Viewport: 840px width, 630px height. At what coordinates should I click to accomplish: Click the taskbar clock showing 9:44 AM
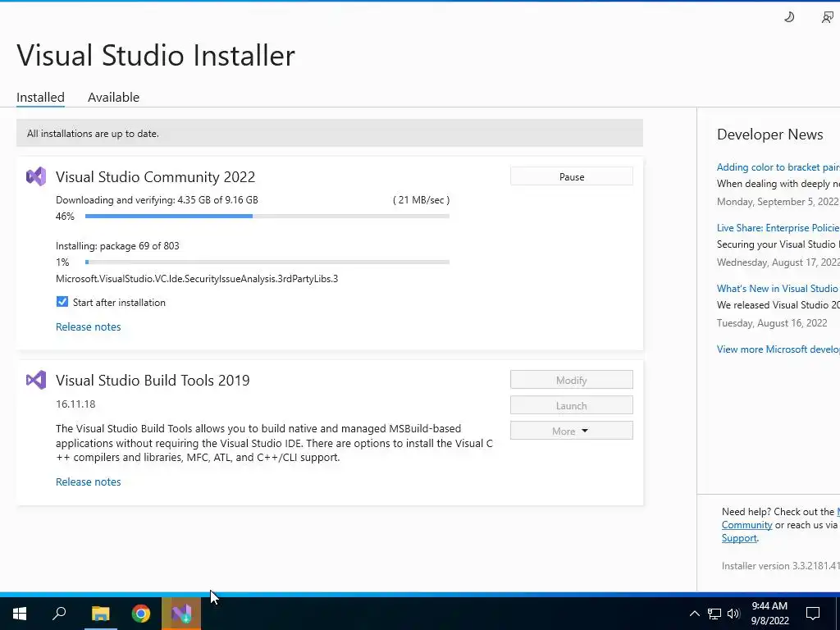769,614
